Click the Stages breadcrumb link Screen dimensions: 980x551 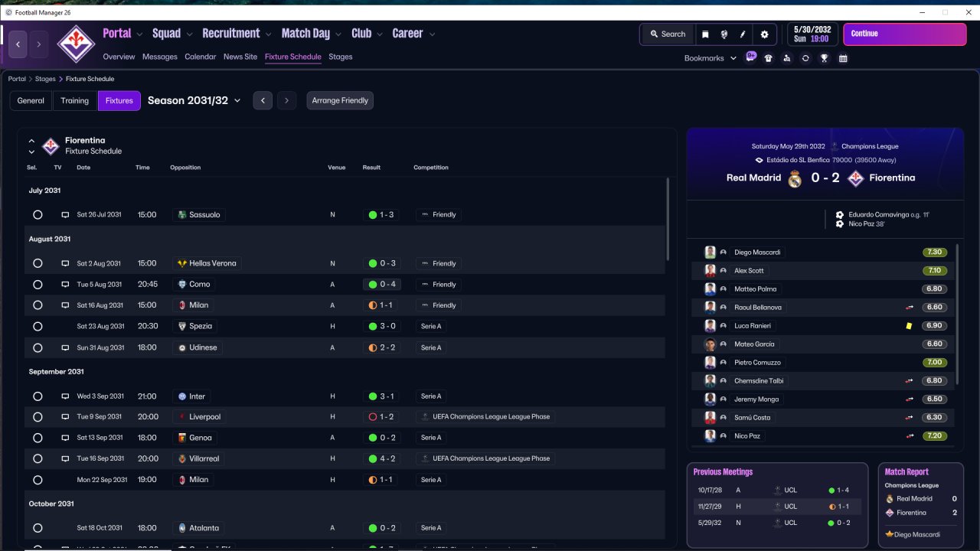(x=45, y=79)
